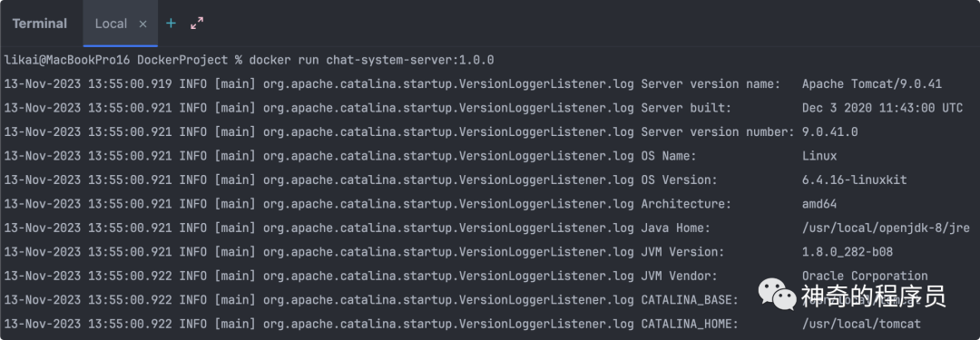Close the Local terminal tab
Viewport: 980px width, 340px height.
142,24
